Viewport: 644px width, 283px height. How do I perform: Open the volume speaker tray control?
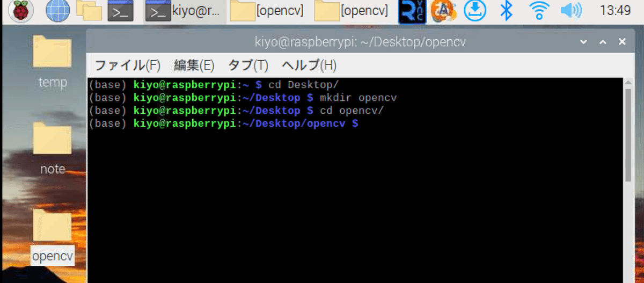[571, 11]
